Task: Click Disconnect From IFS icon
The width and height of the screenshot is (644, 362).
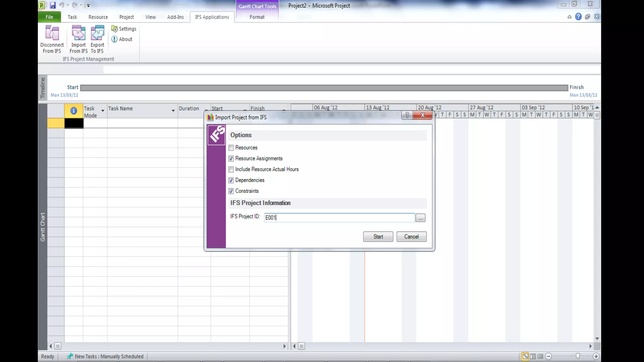Action: [52, 33]
